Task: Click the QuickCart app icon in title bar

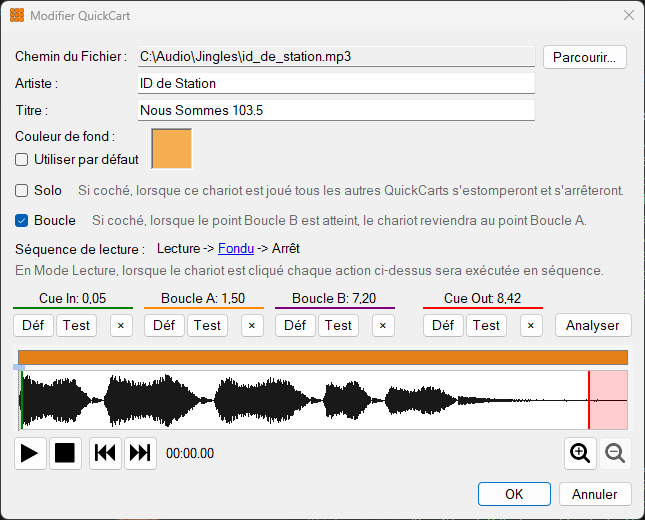Action: [17, 16]
